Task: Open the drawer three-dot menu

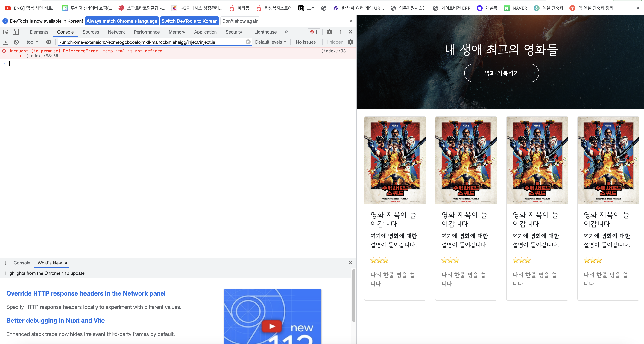Action: (6, 263)
